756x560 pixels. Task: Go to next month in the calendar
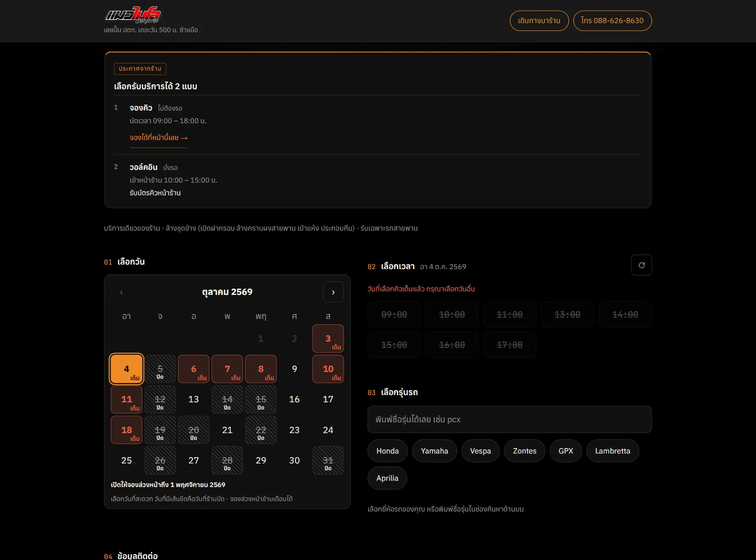click(x=333, y=292)
